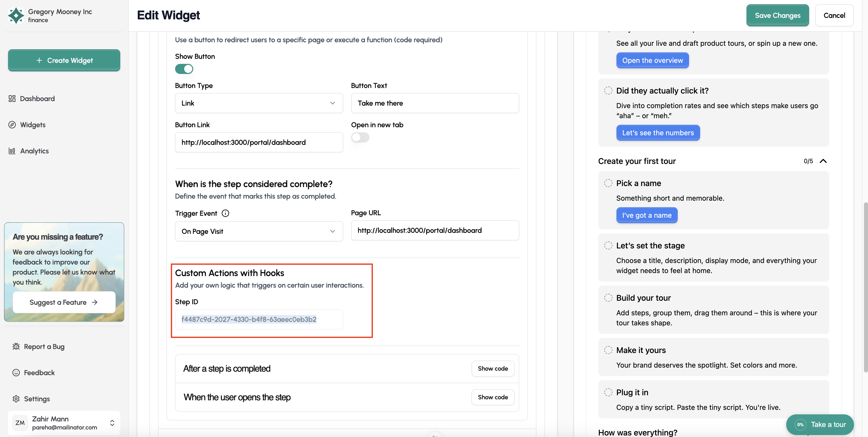This screenshot has height=437, width=868.
Task: Open the account switcher for Zahir Mann
Action: [111, 422]
